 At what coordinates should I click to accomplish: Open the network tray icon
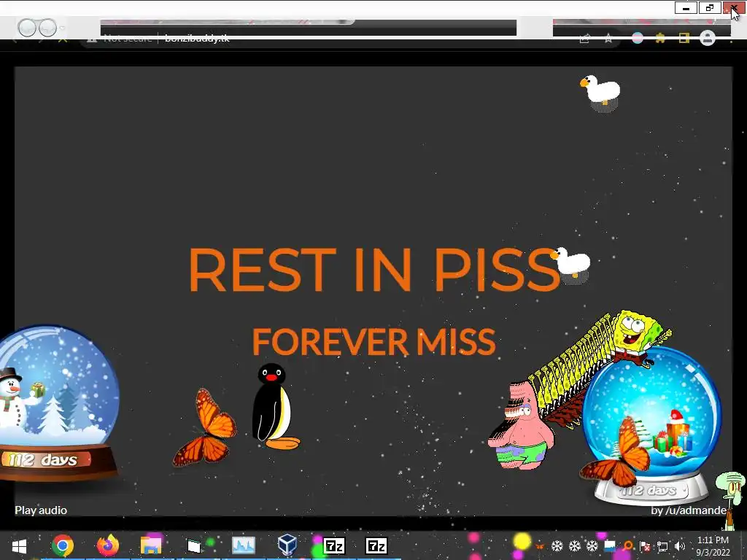click(662, 547)
